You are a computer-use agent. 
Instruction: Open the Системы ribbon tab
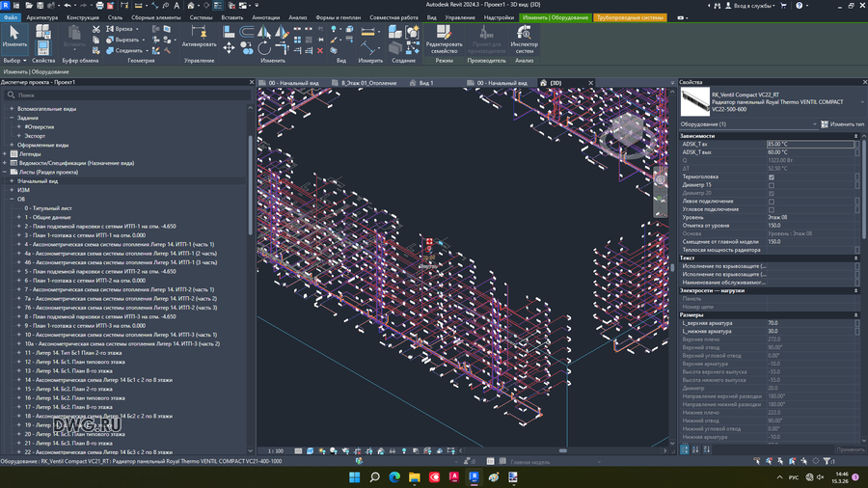[x=201, y=17]
